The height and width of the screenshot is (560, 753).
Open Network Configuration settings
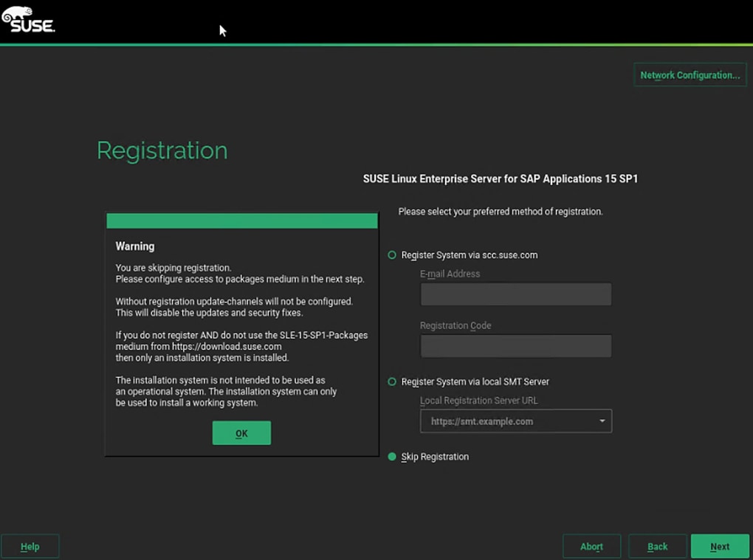pyautogui.click(x=690, y=75)
